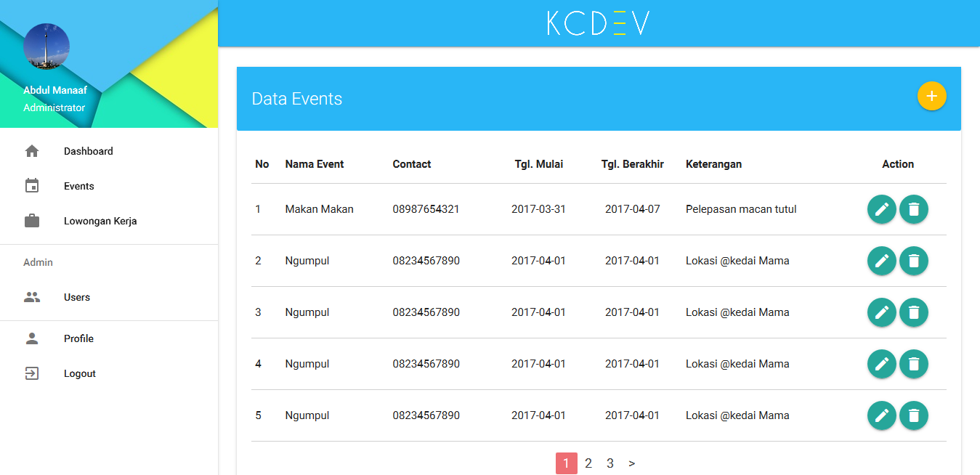Image resolution: width=980 pixels, height=475 pixels.
Task: Click the Data Events panel title
Action: click(x=297, y=99)
